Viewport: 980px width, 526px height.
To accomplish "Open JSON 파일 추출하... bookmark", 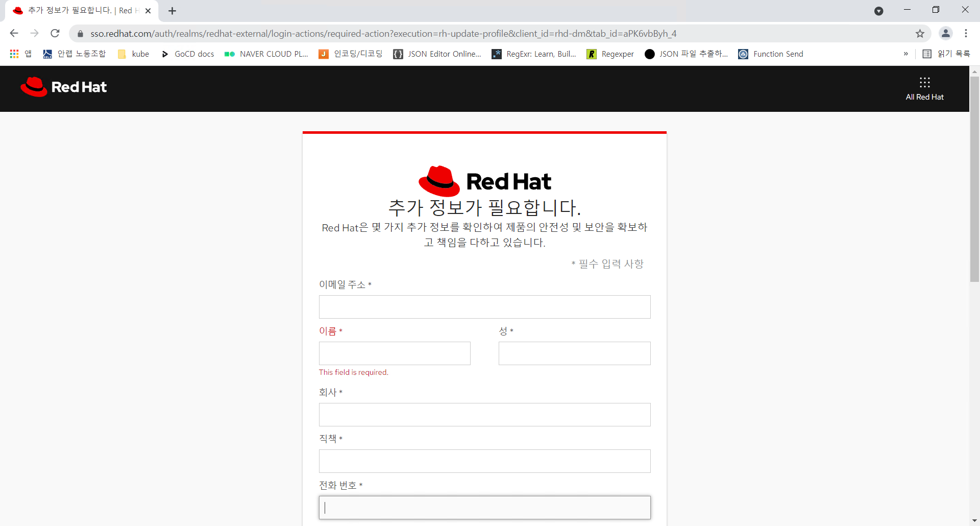I will [687, 54].
